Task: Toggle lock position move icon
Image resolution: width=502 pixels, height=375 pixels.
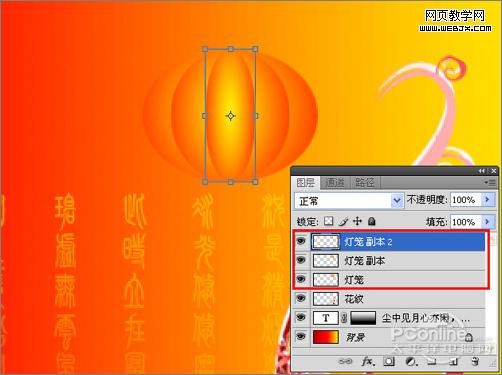Action: (357, 221)
